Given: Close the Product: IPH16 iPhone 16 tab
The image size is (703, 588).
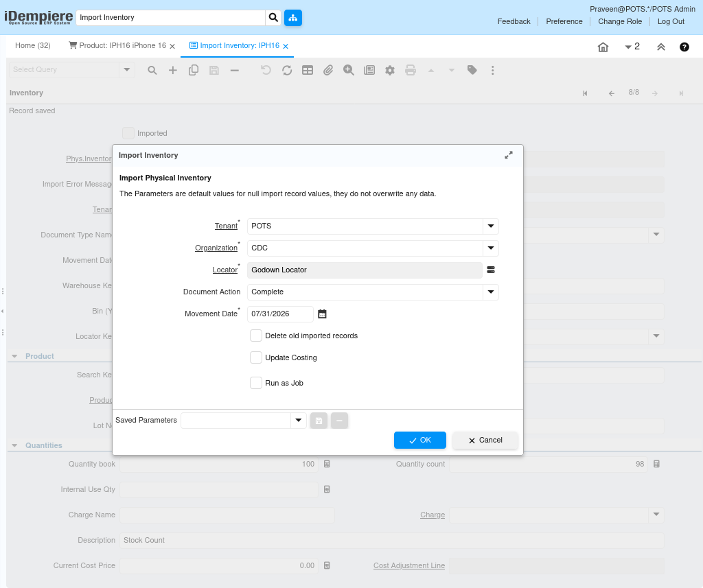Looking at the screenshot, I should (x=172, y=46).
